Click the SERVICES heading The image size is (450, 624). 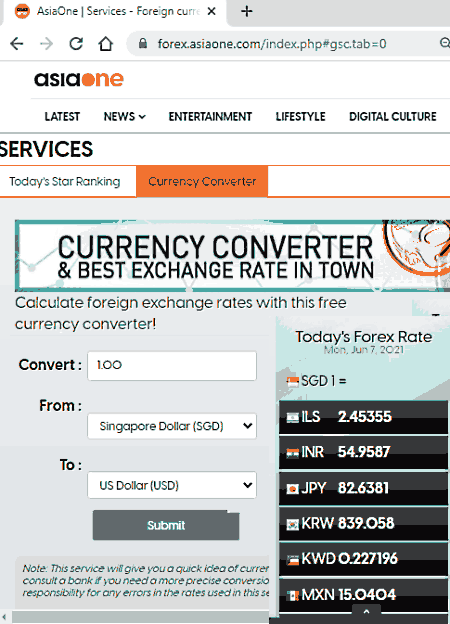tap(46, 149)
